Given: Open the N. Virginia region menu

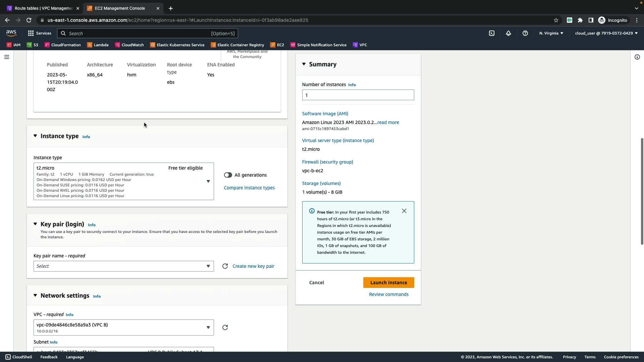Looking at the screenshot, I should coord(551,33).
